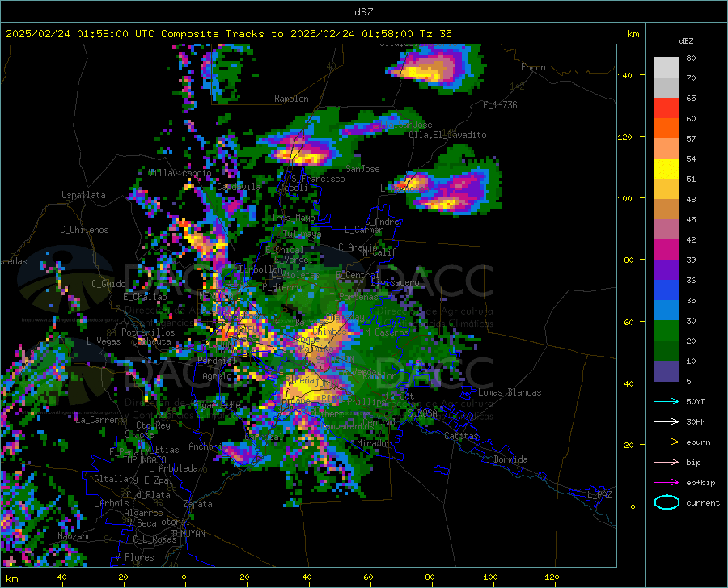Click the S_Francisco map label
This screenshot has width=728, height=588.
click(318, 179)
